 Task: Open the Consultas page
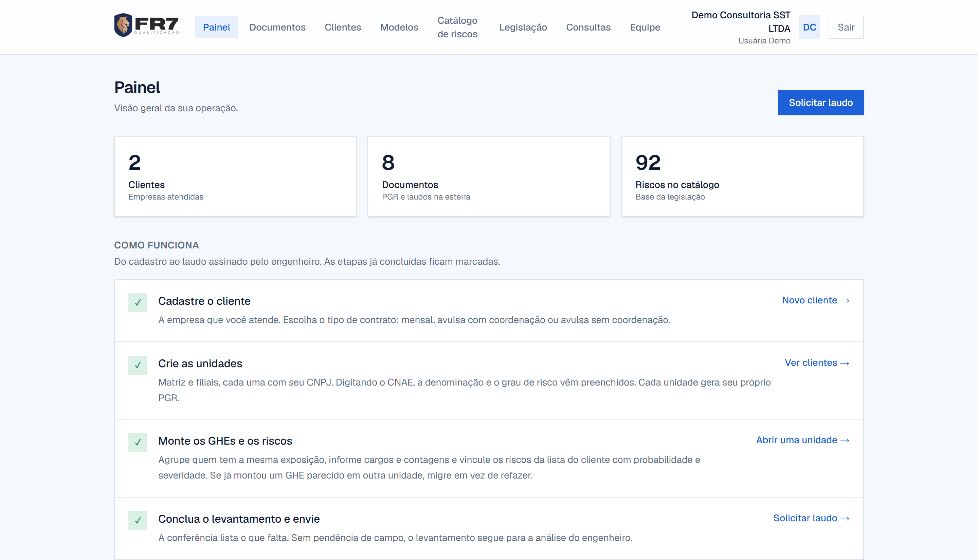tap(588, 27)
